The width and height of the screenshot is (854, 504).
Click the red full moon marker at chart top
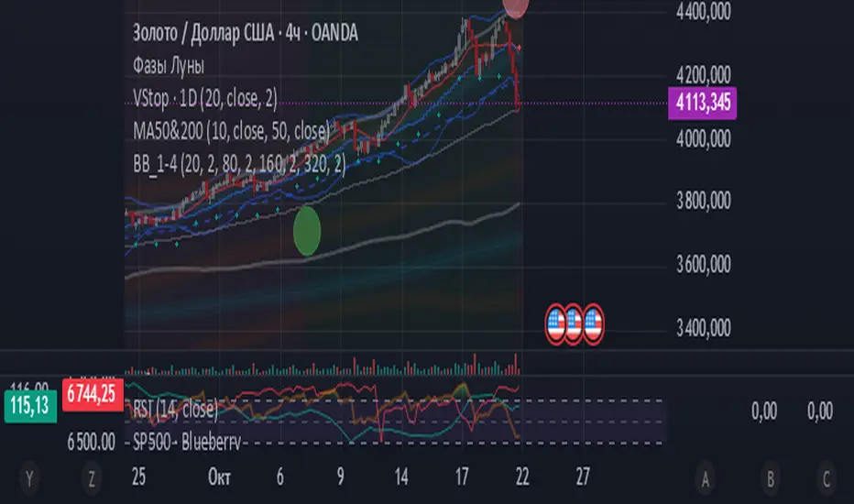pos(515,7)
